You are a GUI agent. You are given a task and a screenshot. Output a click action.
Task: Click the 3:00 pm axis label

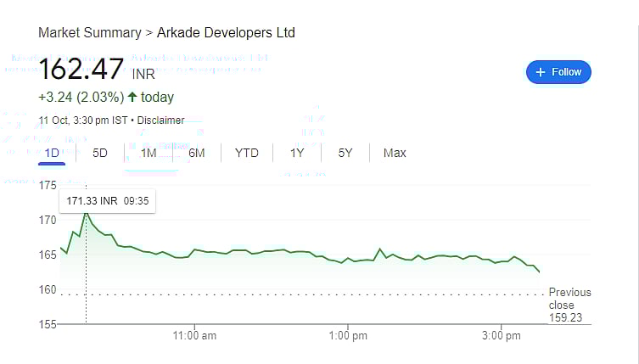click(x=502, y=336)
